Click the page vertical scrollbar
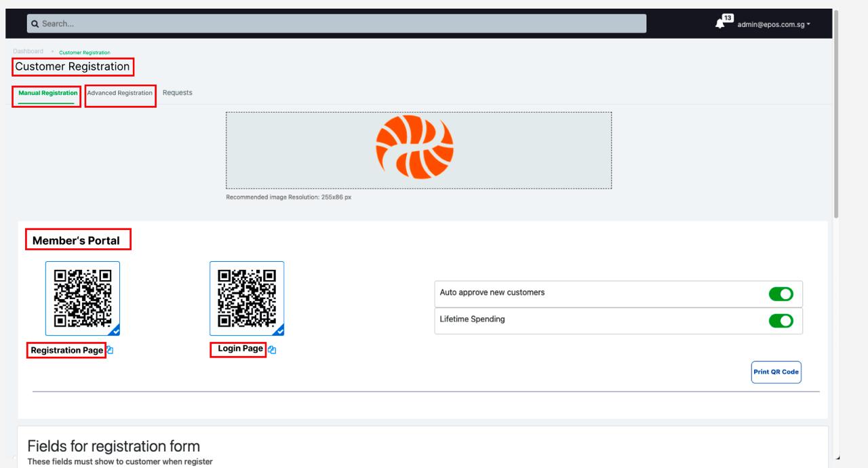 click(837, 115)
